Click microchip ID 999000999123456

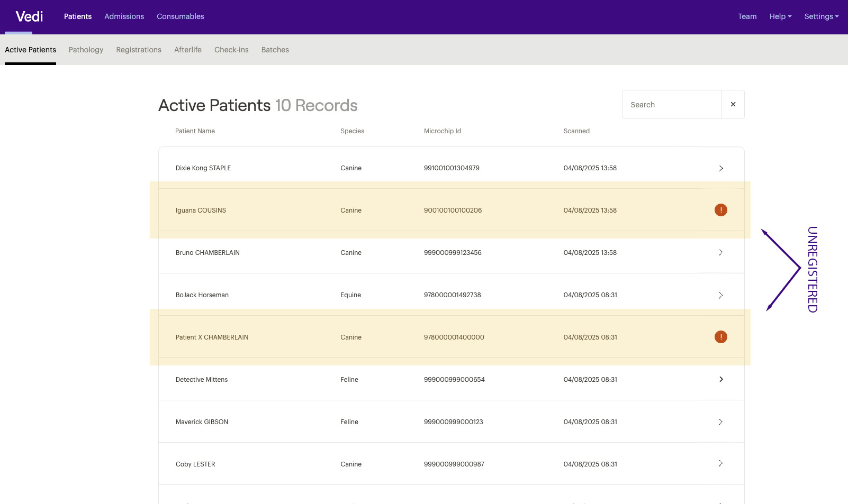[453, 253]
